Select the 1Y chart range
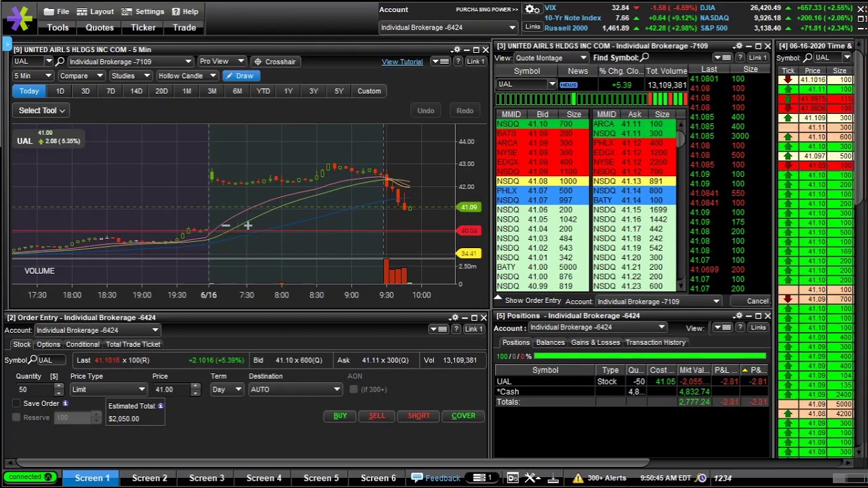Screen dimensions: 868x488 pyautogui.click(x=288, y=91)
